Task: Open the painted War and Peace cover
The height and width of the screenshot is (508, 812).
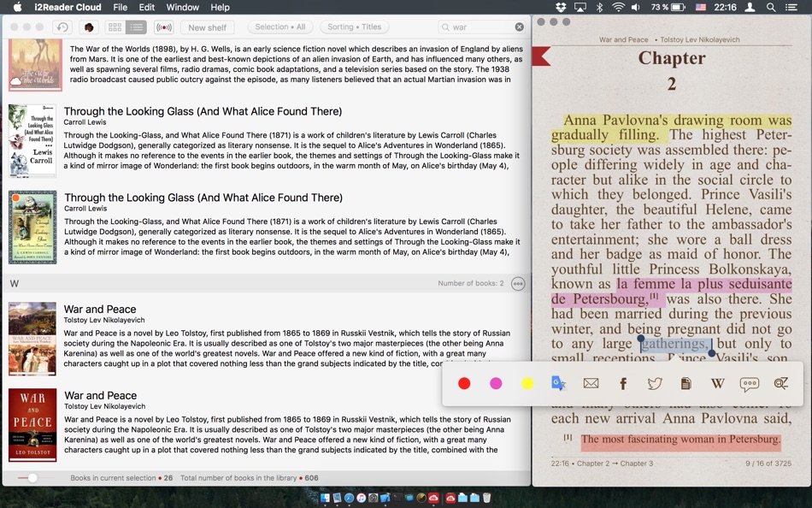Action: click(x=32, y=339)
